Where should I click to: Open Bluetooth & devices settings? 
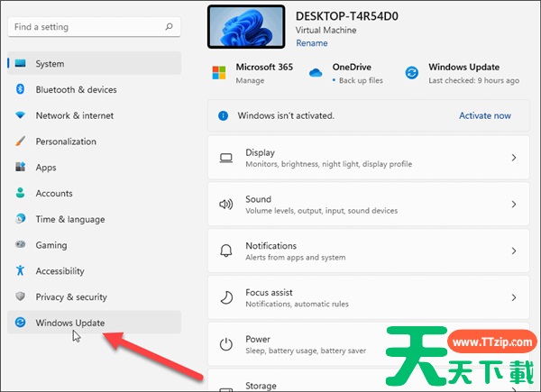click(94, 89)
